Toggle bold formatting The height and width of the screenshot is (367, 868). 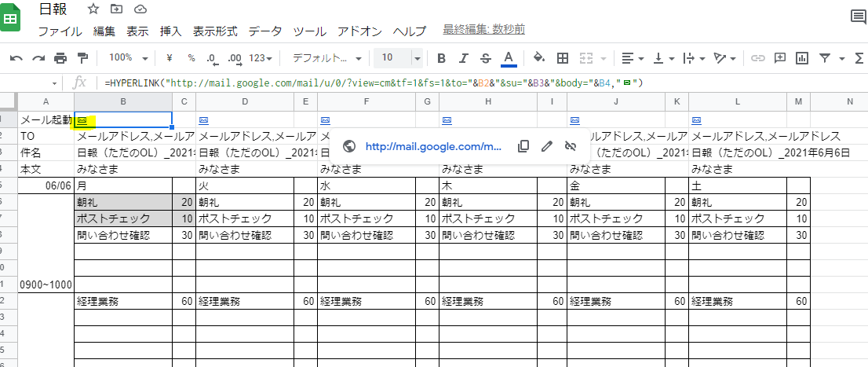(441, 57)
